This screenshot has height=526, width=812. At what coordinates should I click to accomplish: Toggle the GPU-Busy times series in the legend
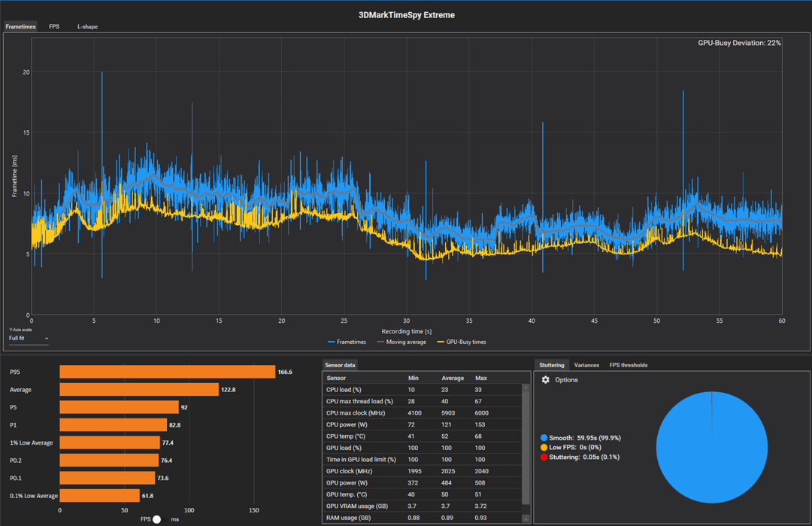462,342
